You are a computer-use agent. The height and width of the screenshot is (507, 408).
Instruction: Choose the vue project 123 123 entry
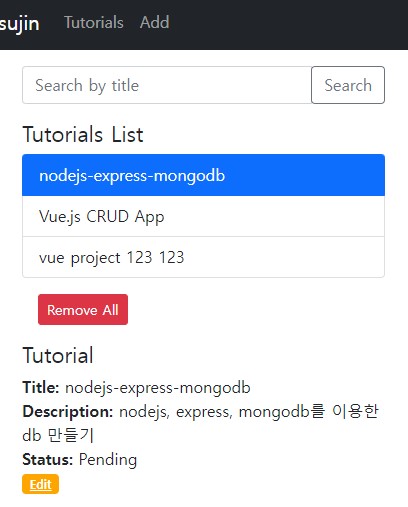[x=203, y=257]
